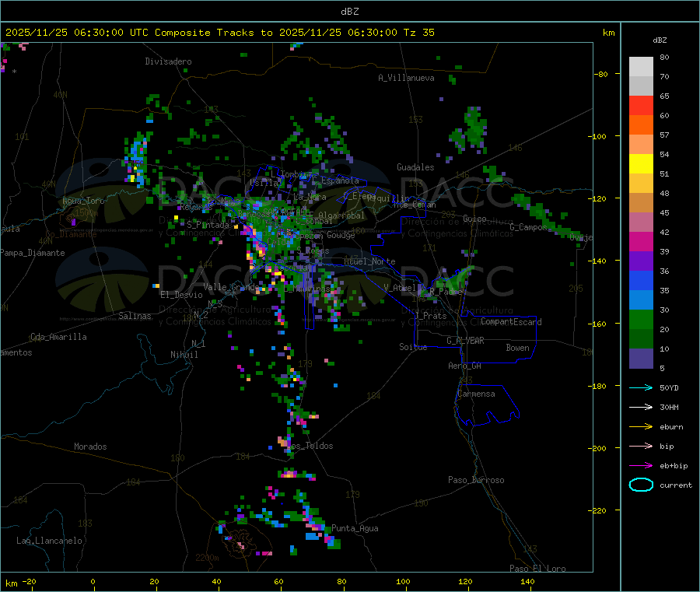This screenshot has height=592, width=700.
Task: Click the Pampa_Diamante place label
Action: click(33, 253)
